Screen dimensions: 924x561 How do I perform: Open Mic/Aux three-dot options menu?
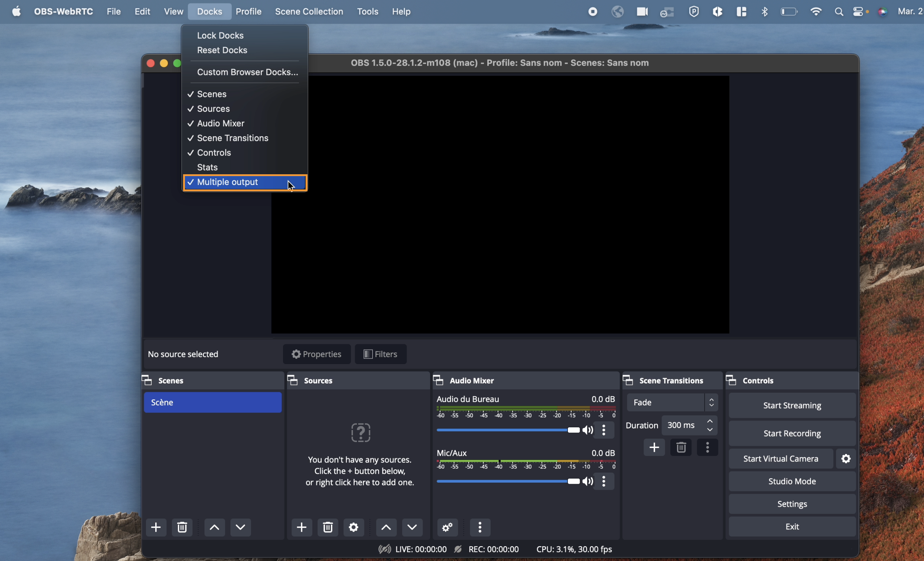tap(604, 481)
